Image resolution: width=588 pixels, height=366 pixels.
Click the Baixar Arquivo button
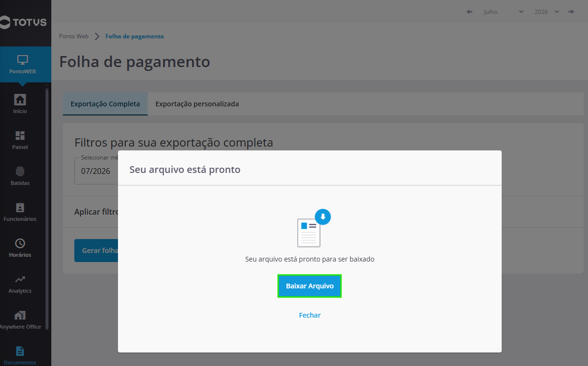(309, 286)
